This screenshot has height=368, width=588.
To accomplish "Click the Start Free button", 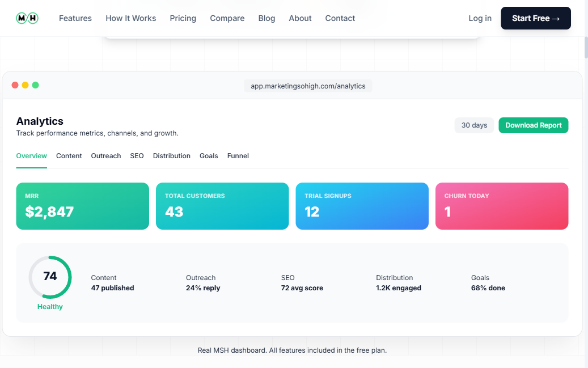I will click(x=535, y=18).
